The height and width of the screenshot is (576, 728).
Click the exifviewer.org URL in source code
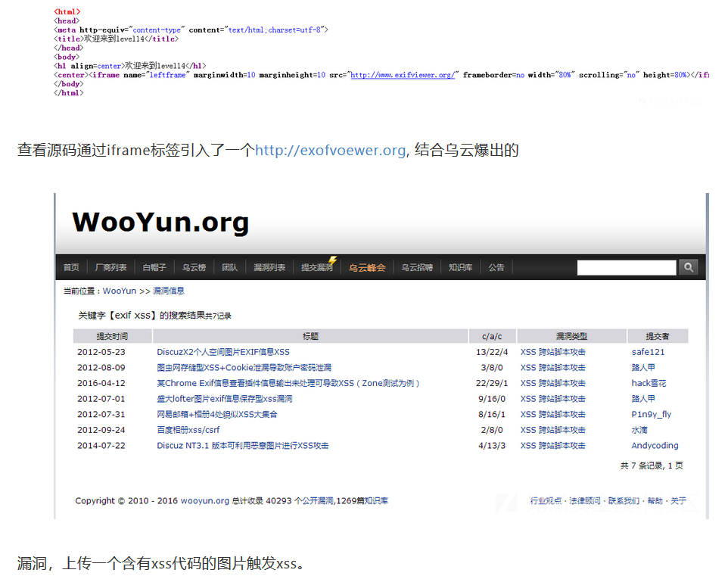[x=403, y=75]
